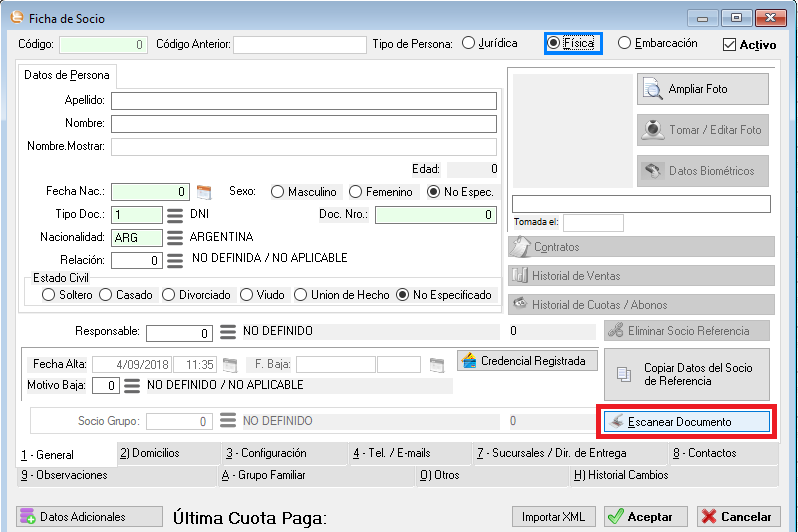
Task: Click the calendar icon beside Fecha Nac.
Action: tap(204, 191)
